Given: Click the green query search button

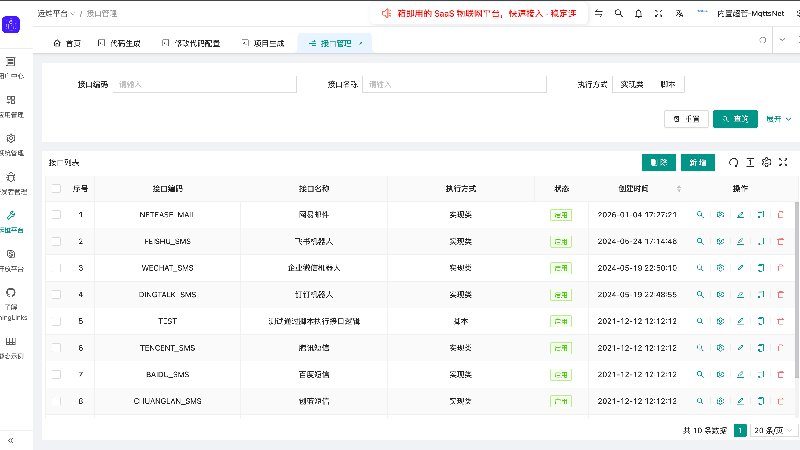Looking at the screenshot, I should point(735,119).
